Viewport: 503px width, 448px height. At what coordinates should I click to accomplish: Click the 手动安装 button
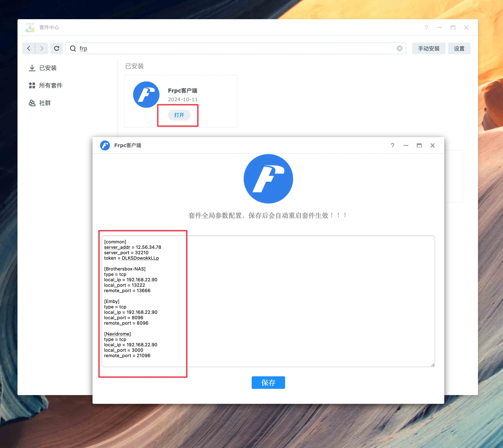pyautogui.click(x=429, y=48)
